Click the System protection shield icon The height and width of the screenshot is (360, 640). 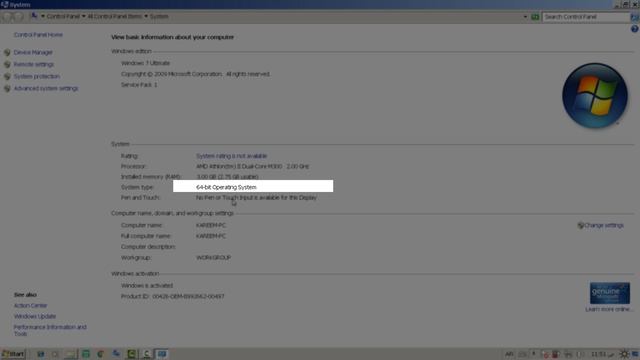tap(7, 76)
